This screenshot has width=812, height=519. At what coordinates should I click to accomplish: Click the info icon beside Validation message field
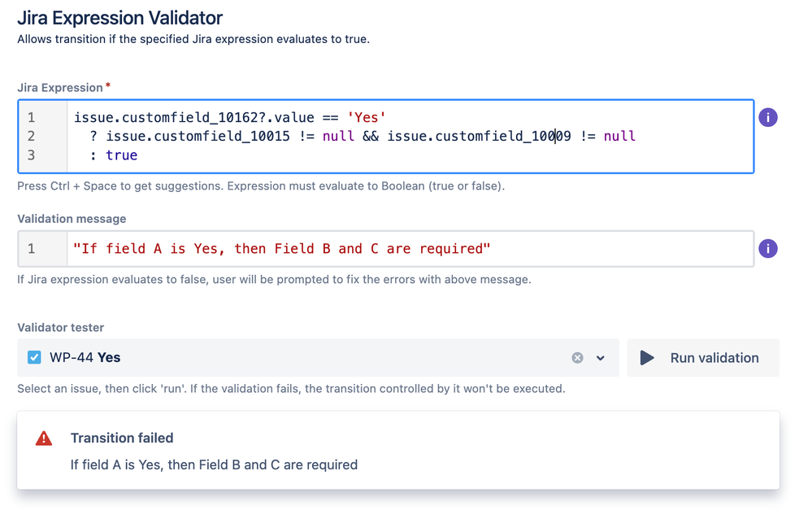pos(768,248)
